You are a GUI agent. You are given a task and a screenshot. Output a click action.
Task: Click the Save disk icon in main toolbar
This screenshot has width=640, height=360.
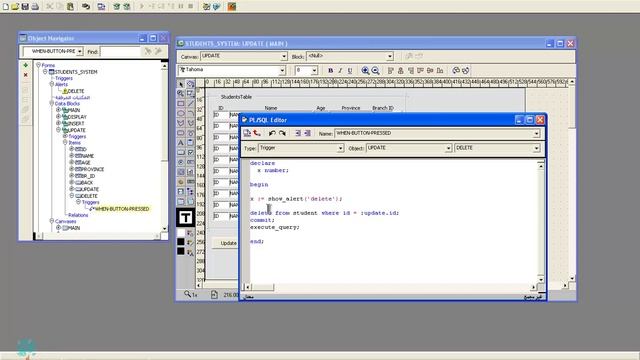coord(25,6)
